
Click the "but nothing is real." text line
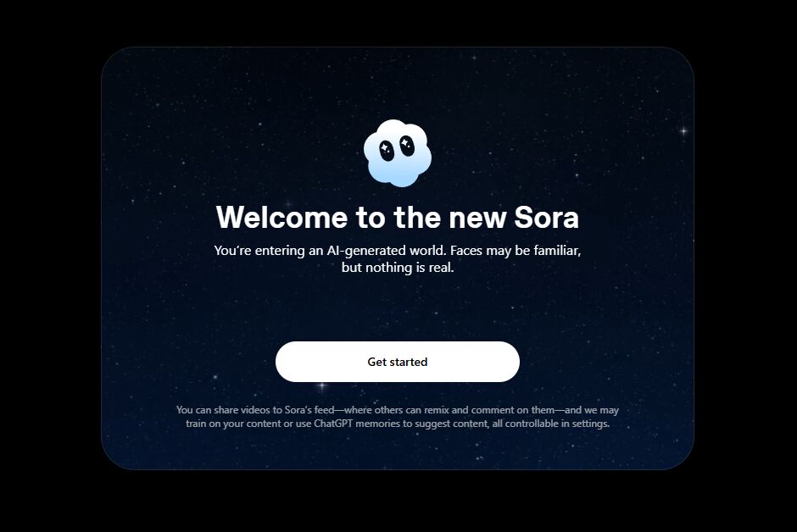(x=398, y=268)
